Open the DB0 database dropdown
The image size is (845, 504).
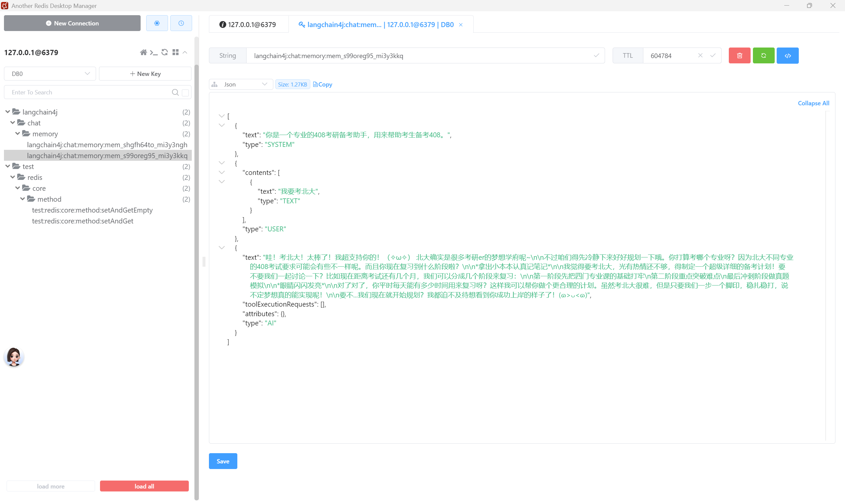(50, 74)
